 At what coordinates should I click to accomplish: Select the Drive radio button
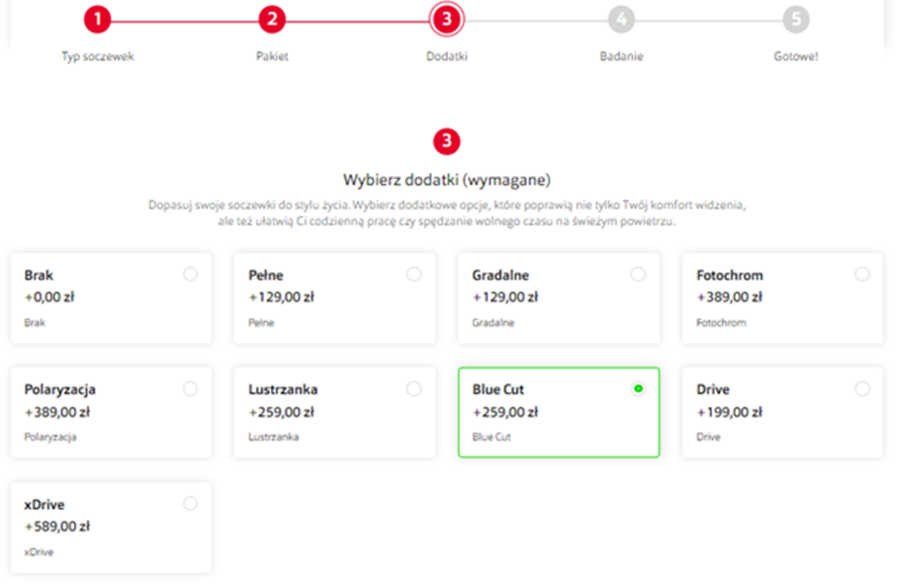pos(862,389)
